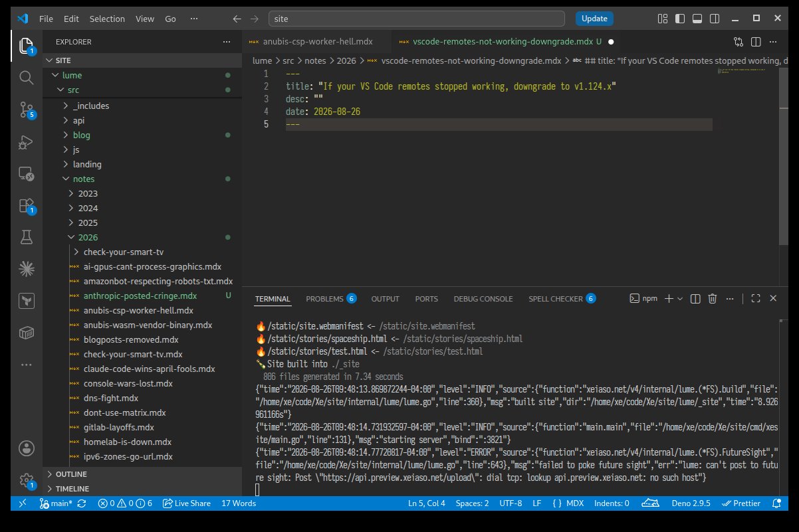Image resolution: width=799 pixels, height=532 pixels.
Task: Go back with the left arrow
Action: click(237, 19)
